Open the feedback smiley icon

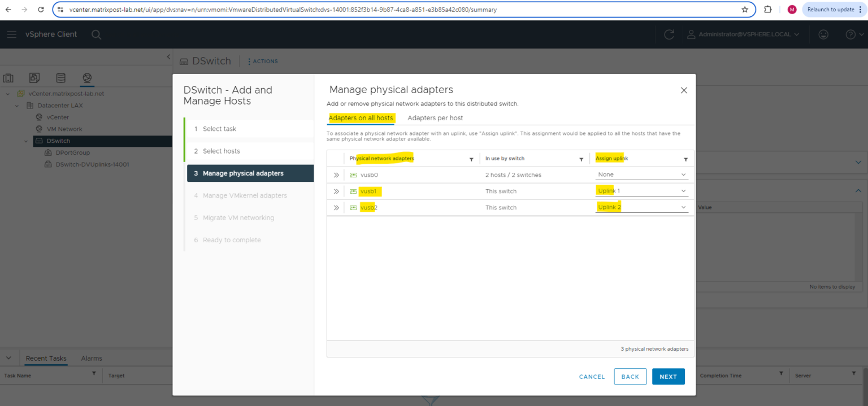(x=823, y=34)
